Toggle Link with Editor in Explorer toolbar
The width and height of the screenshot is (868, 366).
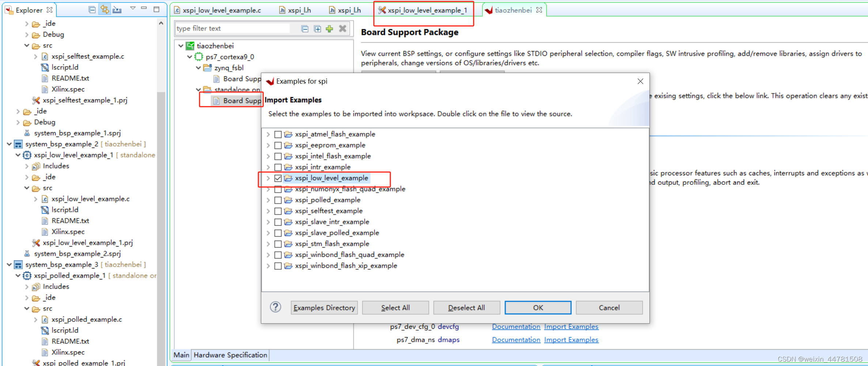click(105, 9)
